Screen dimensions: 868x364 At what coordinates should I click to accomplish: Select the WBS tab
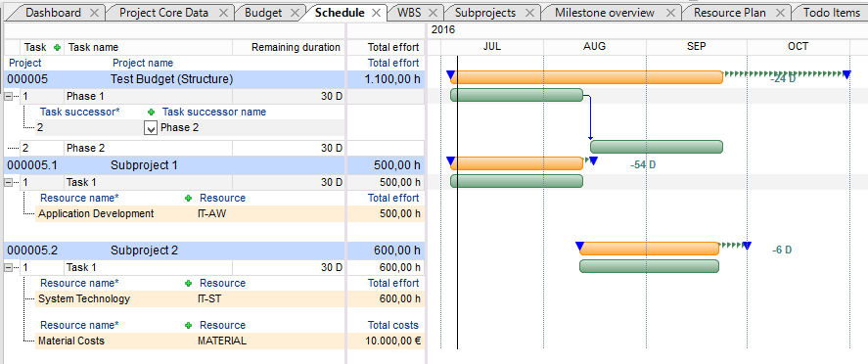408,13
